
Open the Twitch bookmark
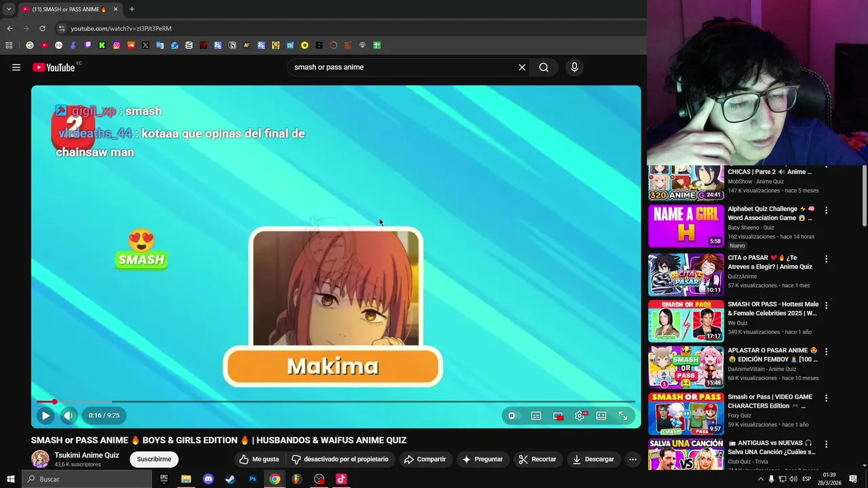pos(87,45)
